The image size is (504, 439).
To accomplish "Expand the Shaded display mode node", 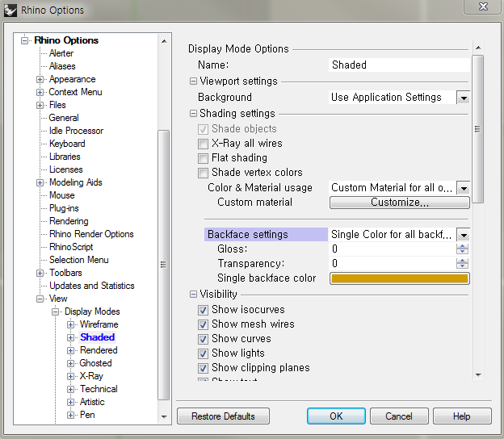I will click(71, 337).
